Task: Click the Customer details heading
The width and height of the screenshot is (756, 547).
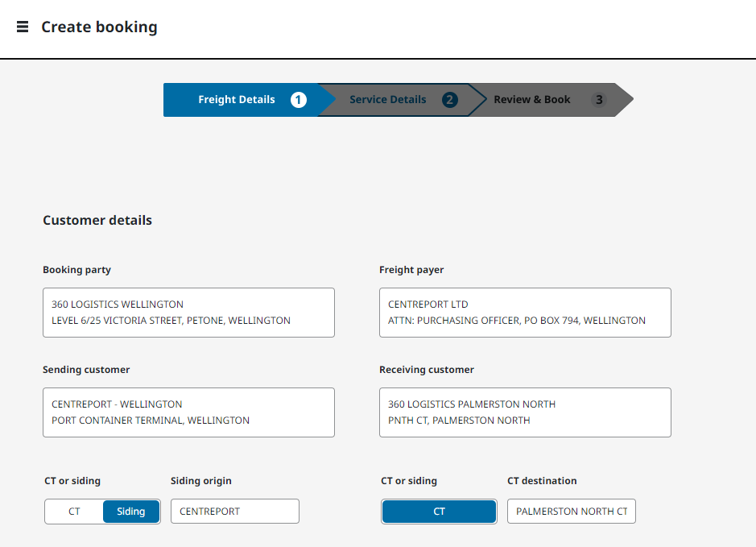Action: click(x=97, y=220)
